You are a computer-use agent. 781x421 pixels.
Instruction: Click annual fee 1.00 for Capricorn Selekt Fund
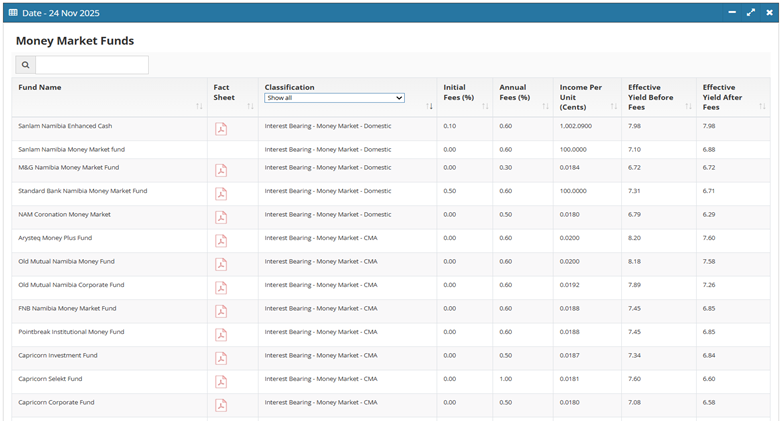point(506,379)
